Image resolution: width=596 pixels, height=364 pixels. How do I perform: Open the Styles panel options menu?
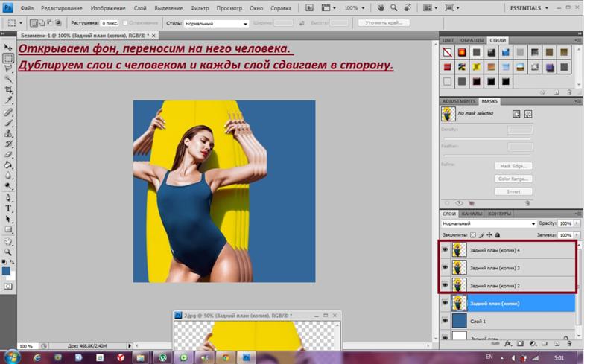578,40
